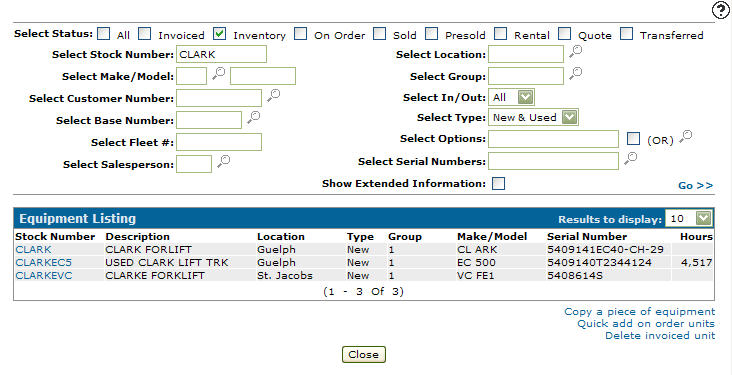Uncheck the Inventory status checkbox
Viewport: 732px width, 375px height.
[x=219, y=34]
